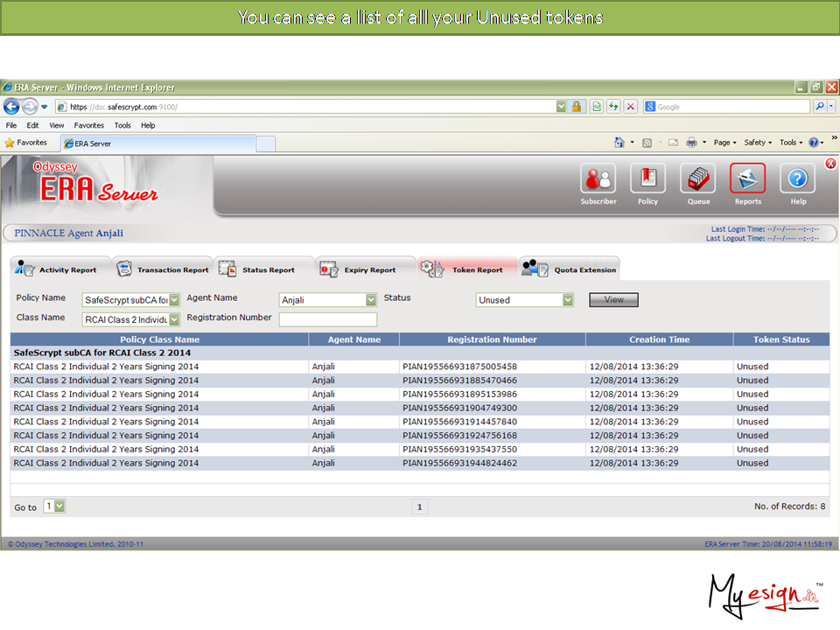This screenshot has width=840, height=630.
Task: Click page number 1 link
Action: click(x=419, y=507)
